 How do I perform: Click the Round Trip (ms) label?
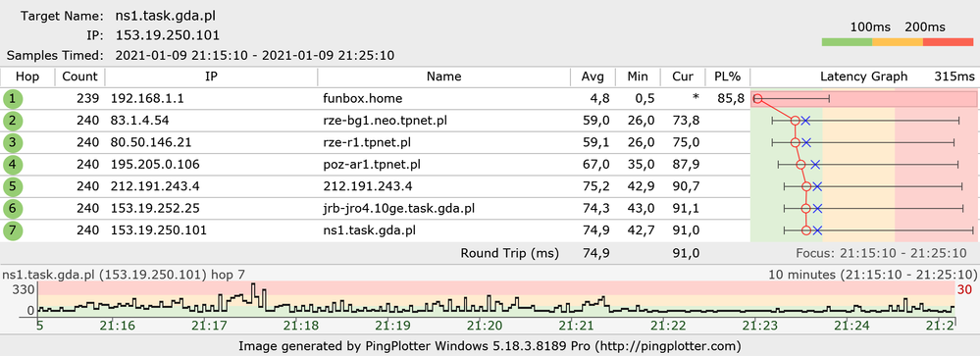509,254
